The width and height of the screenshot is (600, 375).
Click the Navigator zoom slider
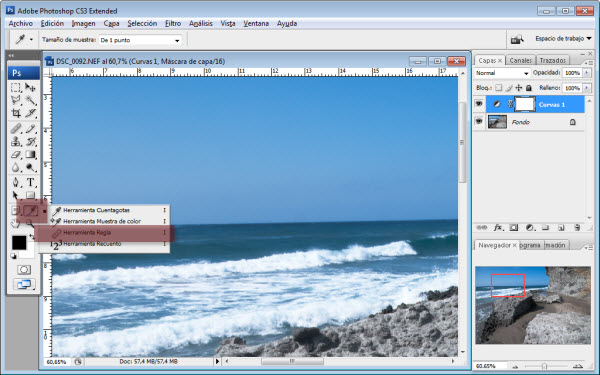[x=545, y=366]
